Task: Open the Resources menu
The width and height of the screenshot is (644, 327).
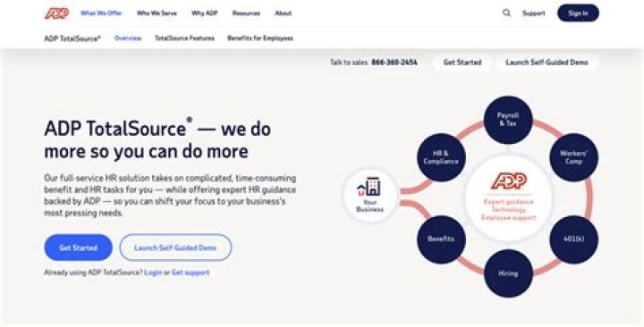Action: [246, 13]
